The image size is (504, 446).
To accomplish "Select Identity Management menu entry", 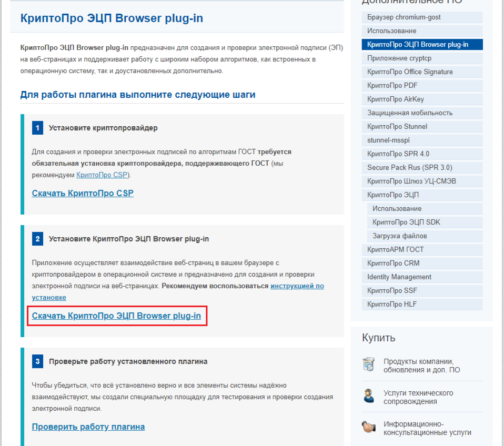I will click(x=422, y=277).
